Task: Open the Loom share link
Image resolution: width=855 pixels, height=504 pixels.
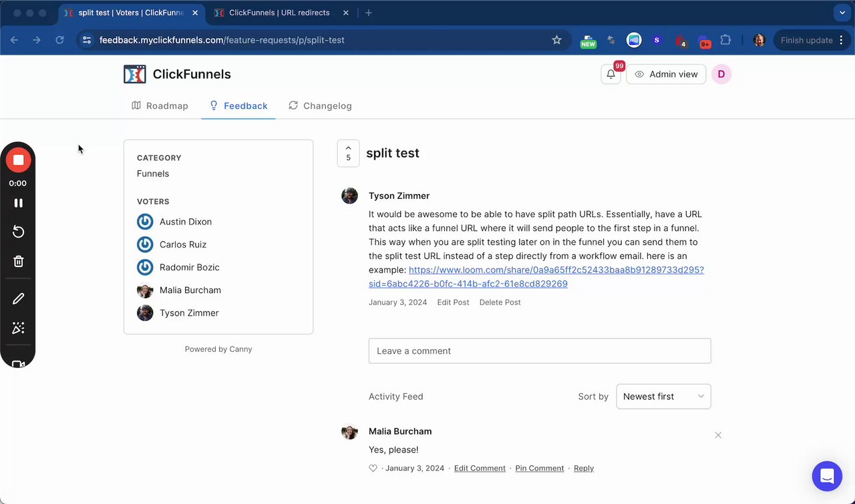Action: tap(536, 277)
